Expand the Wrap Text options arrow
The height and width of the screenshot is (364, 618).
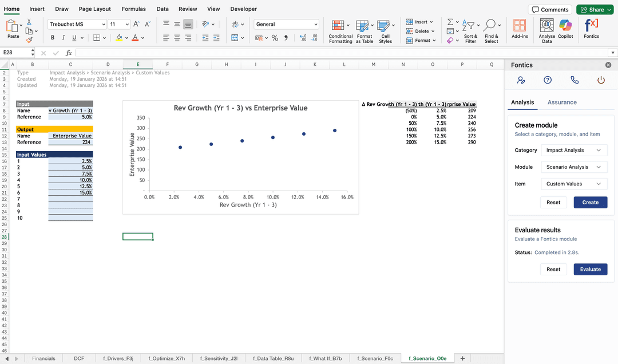pyautogui.click(x=243, y=25)
